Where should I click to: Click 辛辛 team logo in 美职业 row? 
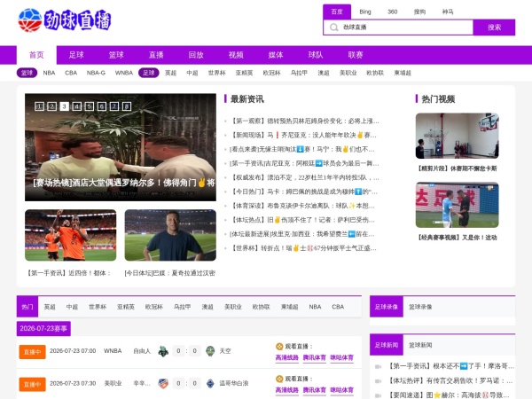tap(163, 383)
